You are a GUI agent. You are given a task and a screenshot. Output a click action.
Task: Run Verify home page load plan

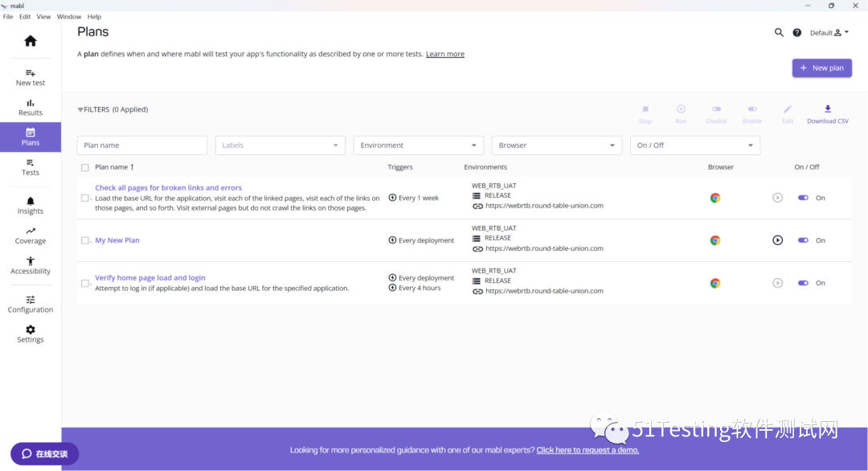pyautogui.click(x=778, y=283)
